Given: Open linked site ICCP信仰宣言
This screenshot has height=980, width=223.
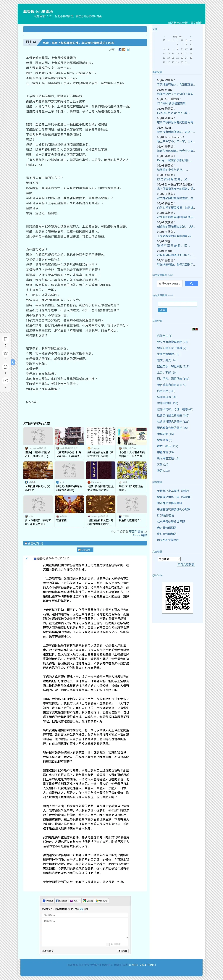Looking at the screenshot, I should click(x=166, y=516).
